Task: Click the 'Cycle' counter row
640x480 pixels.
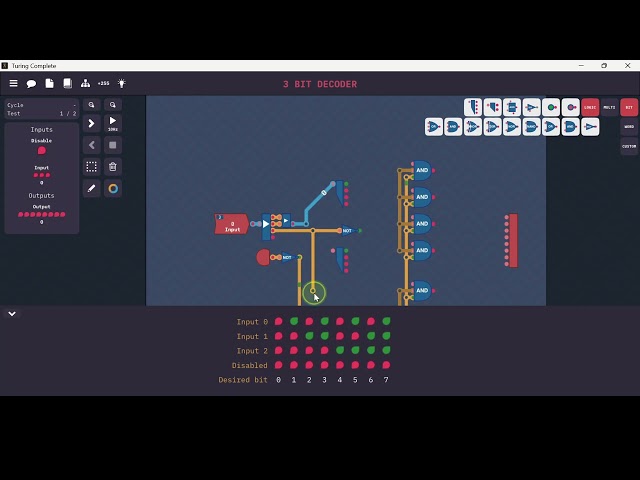Action: [41, 105]
